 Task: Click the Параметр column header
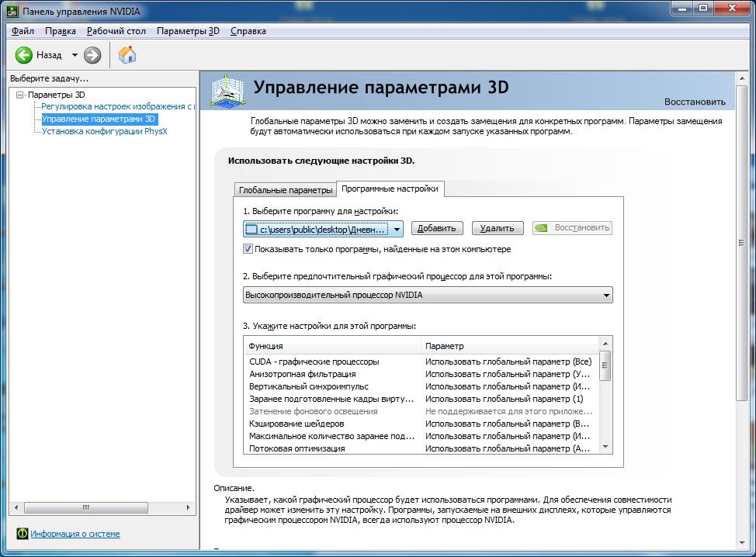pos(510,346)
